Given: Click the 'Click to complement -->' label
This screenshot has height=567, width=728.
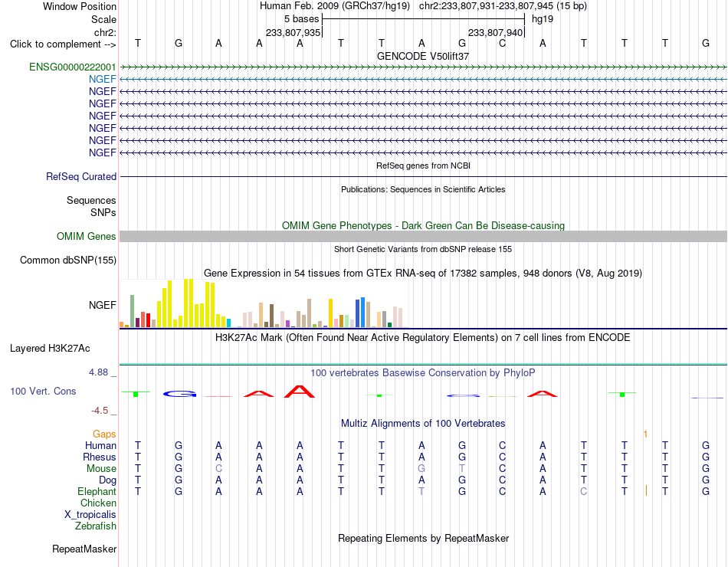Looking at the screenshot, I should pos(63,44).
